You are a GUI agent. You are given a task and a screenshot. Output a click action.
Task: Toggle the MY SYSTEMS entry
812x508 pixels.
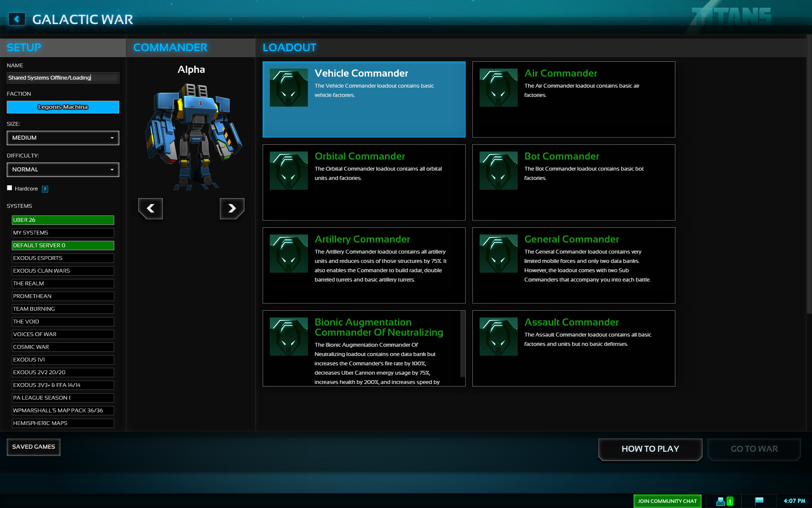pyautogui.click(x=63, y=233)
